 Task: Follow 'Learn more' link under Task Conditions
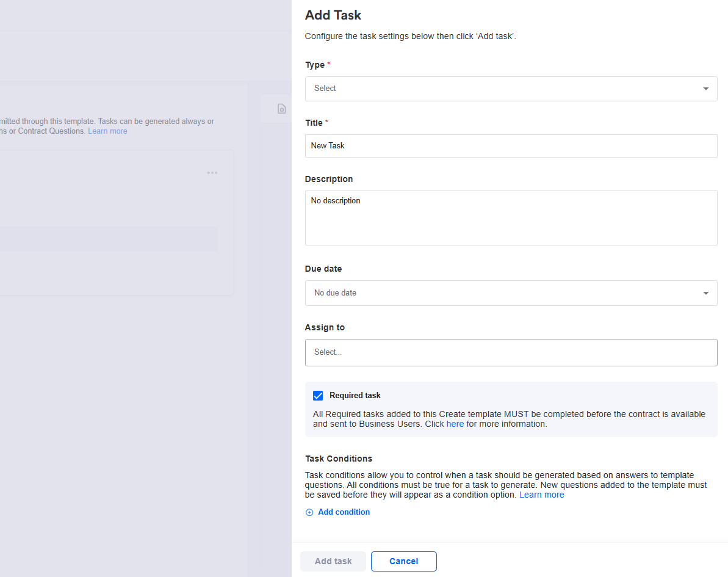(x=541, y=495)
